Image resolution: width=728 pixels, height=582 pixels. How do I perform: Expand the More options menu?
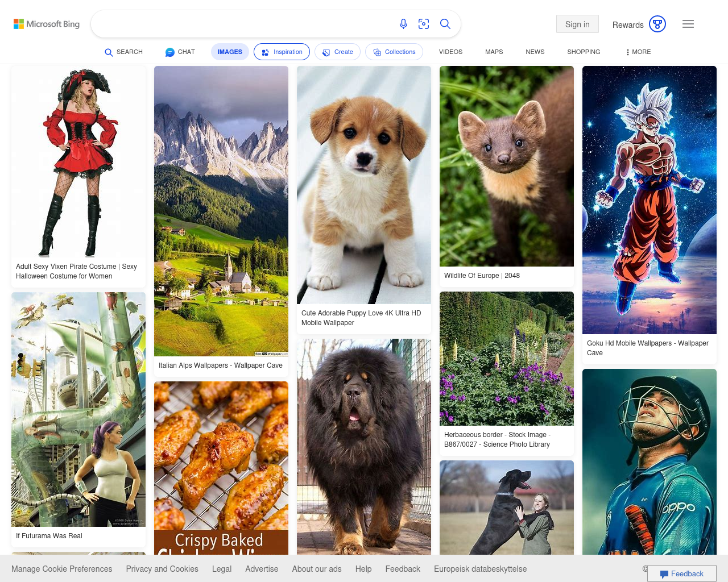point(638,52)
